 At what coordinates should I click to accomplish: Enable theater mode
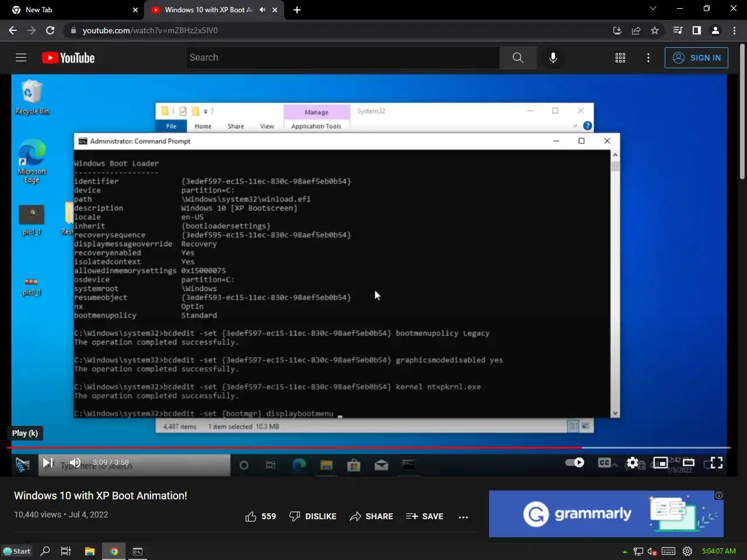pos(689,463)
